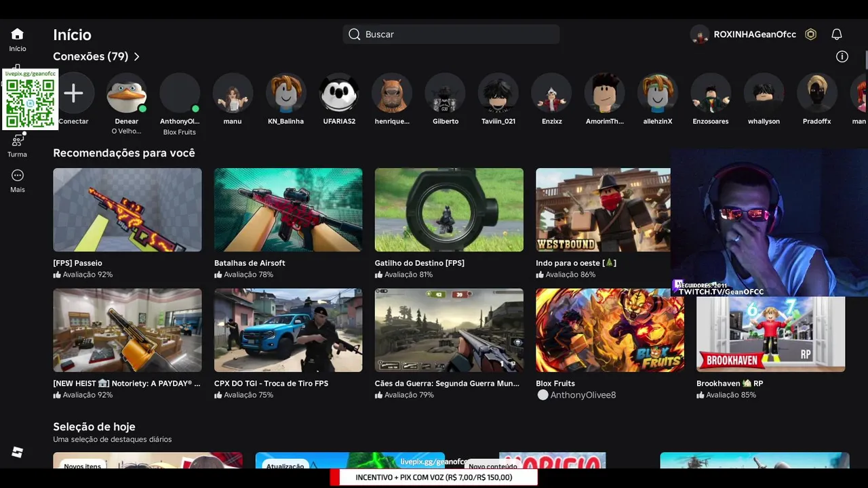This screenshot has width=868, height=488.
Task: Open allehzinX's avatar
Action: pyautogui.click(x=658, y=94)
